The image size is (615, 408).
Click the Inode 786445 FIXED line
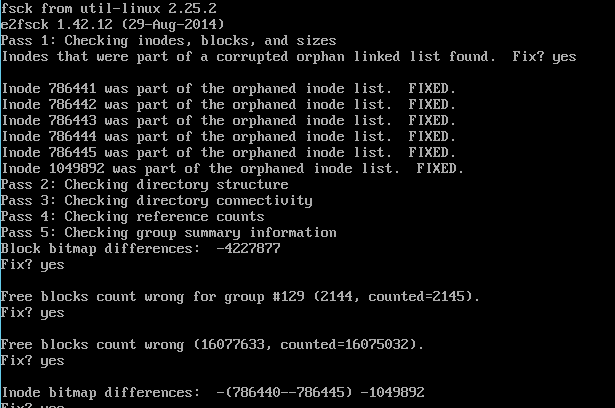[x=229, y=152]
